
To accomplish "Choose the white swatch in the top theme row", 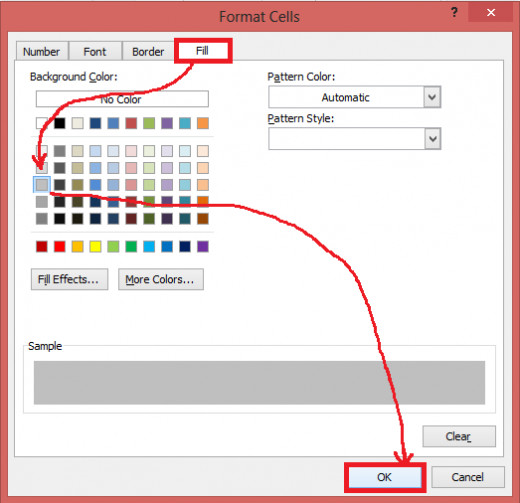I will click(42, 123).
